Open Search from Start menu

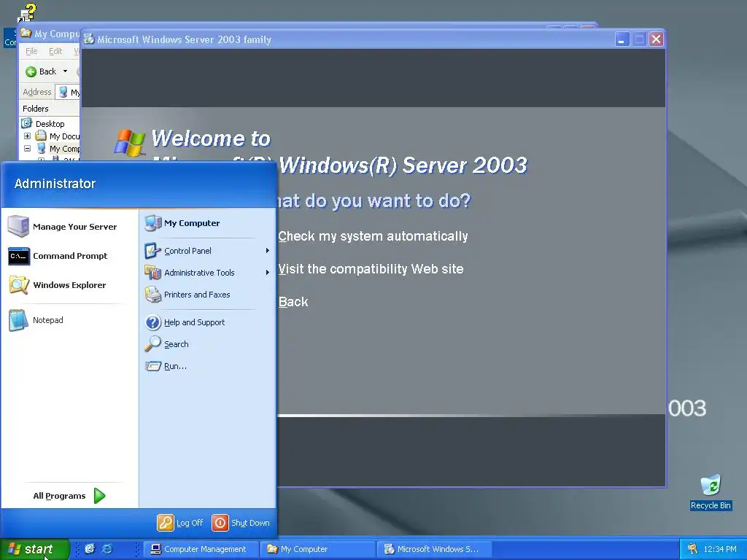[x=206, y=344]
